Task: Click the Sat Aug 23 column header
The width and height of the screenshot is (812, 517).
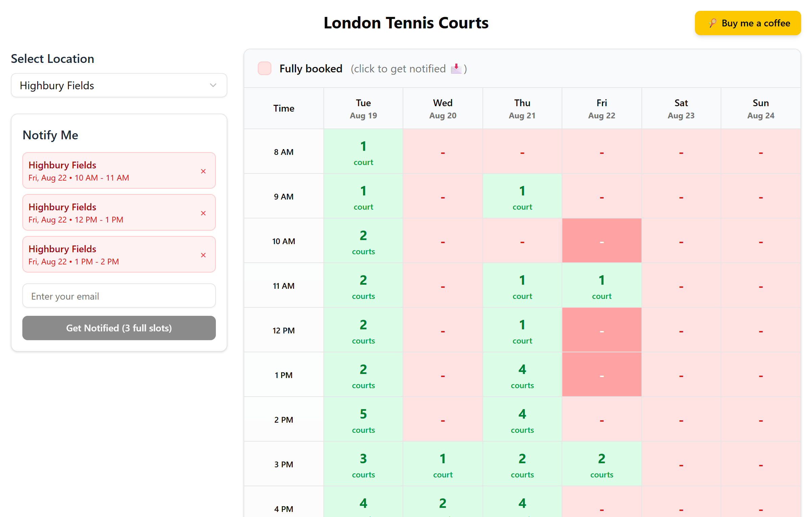Action: coord(681,109)
